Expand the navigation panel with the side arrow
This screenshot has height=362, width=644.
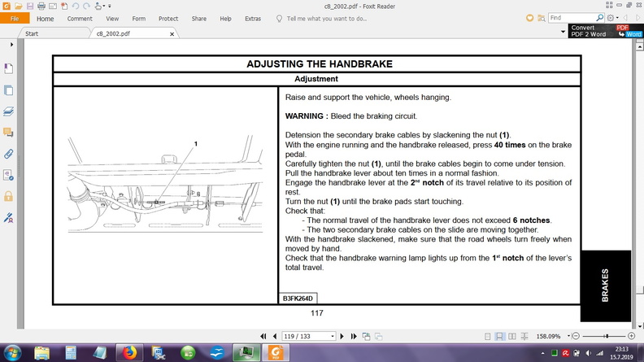(x=11, y=45)
